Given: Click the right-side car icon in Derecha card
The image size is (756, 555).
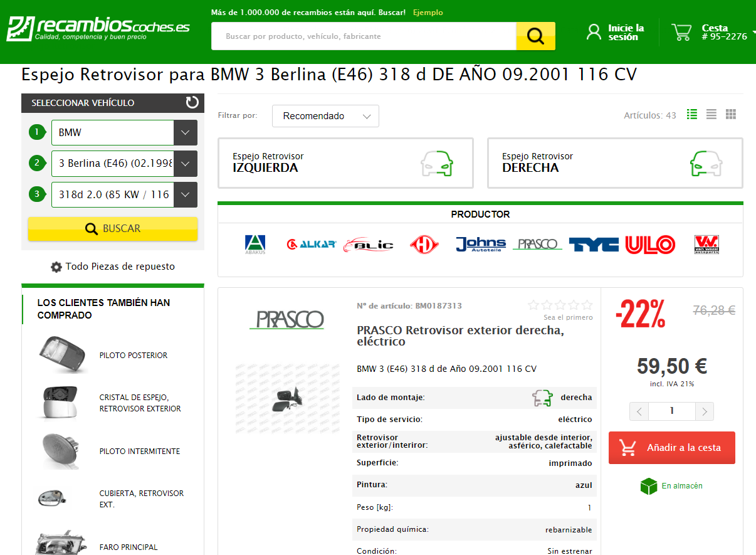Looking at the screenshot, I should point(706,163).
